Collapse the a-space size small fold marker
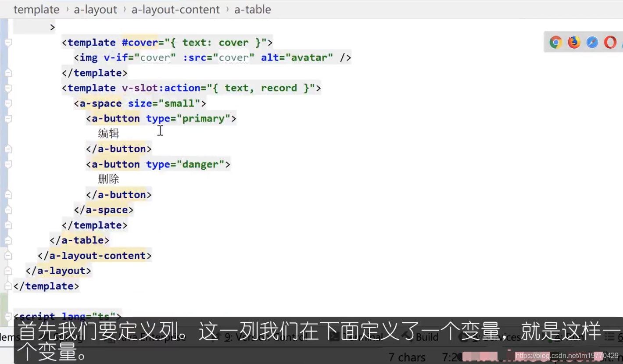Image resolution: width=623 pixels, height=364 pixels. coord(8,103)
